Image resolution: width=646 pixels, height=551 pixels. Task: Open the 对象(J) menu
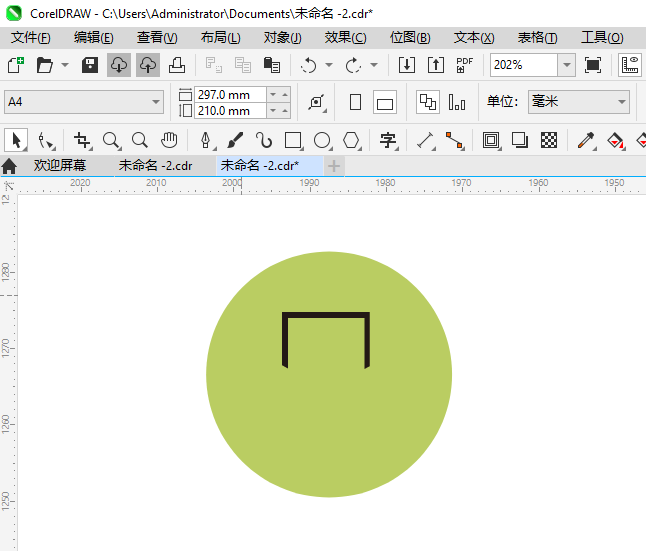(x=283, y=38)
